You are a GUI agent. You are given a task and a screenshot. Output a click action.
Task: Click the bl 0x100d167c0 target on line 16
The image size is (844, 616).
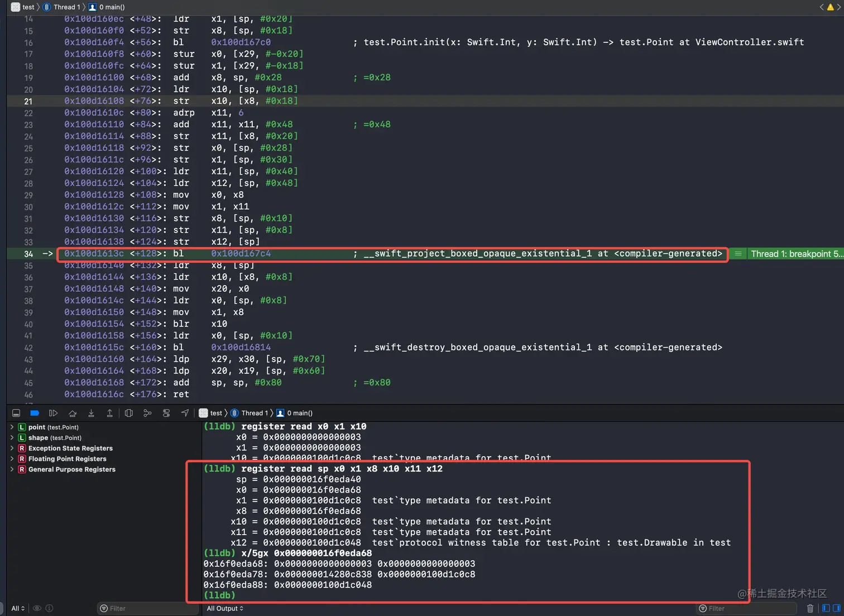[241, 42]
